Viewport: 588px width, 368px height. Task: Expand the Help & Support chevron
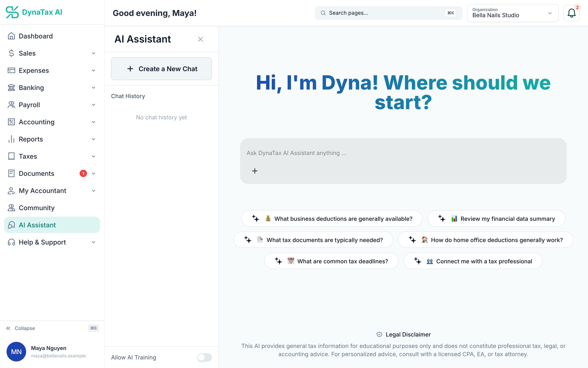pyautogui.click(x=94, y=242)
